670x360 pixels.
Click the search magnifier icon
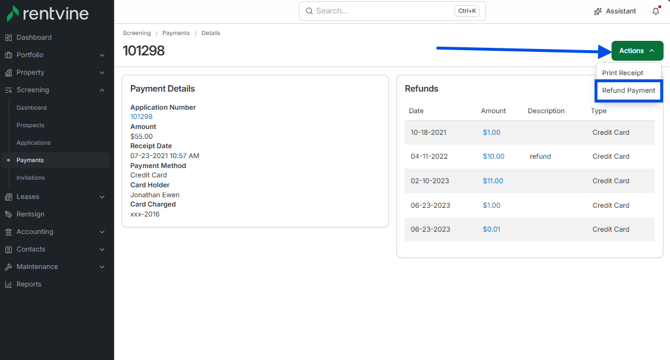pyautogui.click(x=309, y=11)
